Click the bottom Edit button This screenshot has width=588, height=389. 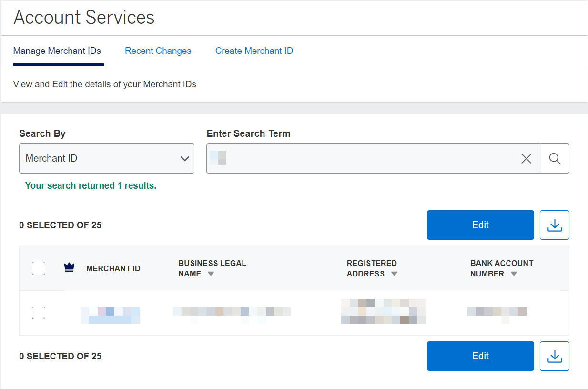tap(480, 356)
